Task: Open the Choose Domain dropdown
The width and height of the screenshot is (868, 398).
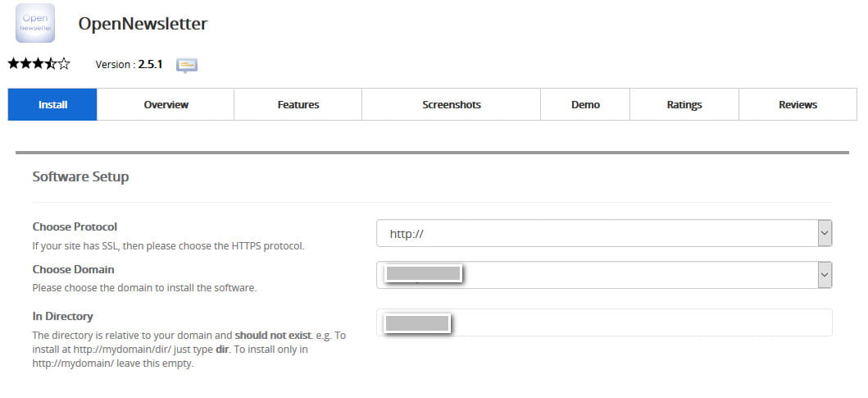Action: 604,275
